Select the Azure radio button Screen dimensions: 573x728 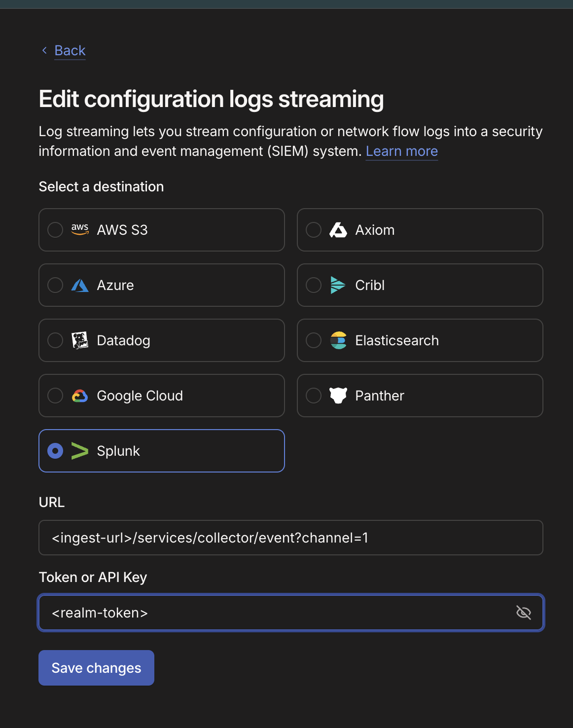tap(55, 285)
